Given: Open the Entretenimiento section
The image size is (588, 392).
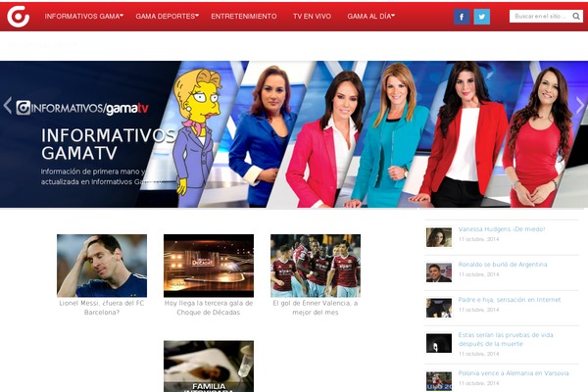Looking at the screenshot, I should click(x=244, y=16).
